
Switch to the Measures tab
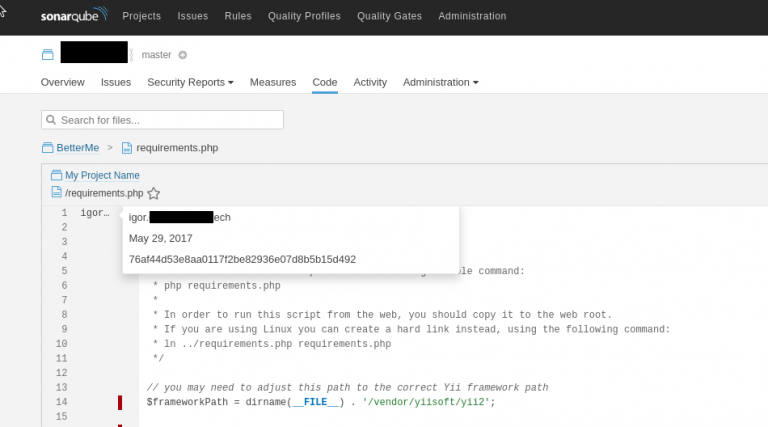[272, 82]
